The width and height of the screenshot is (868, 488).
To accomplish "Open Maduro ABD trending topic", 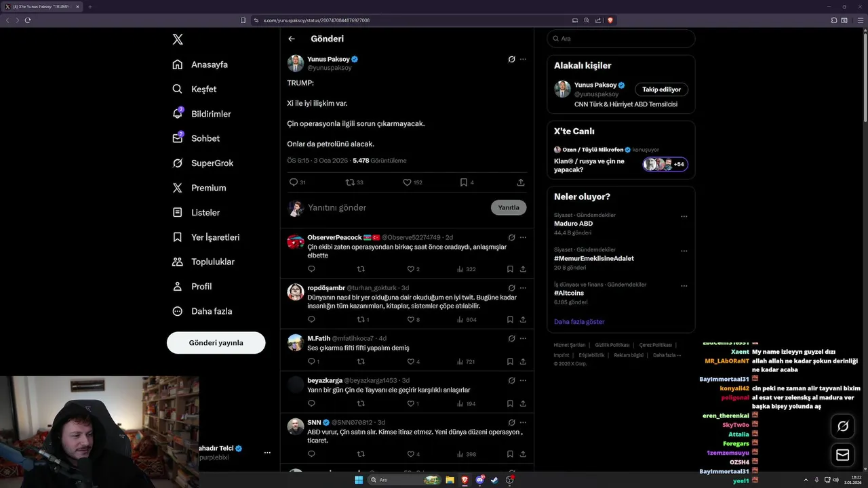I will (x=573, y=224).
